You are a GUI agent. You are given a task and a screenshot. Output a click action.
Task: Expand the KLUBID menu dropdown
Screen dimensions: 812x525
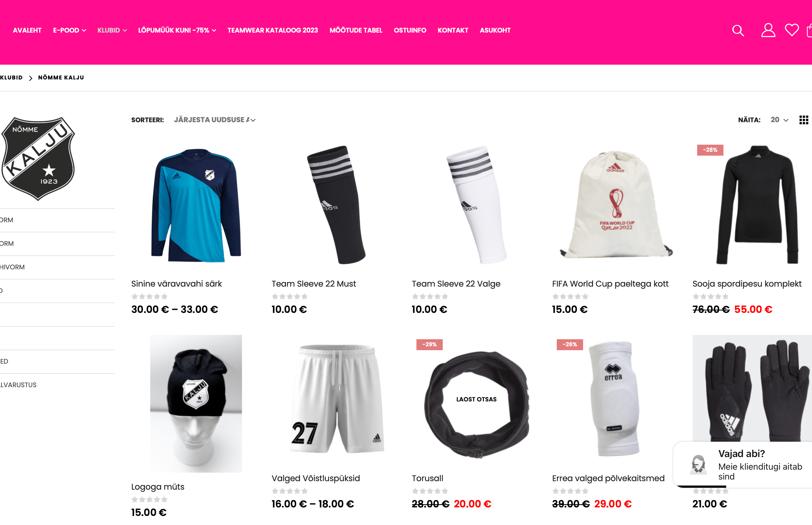pos(112,30)
